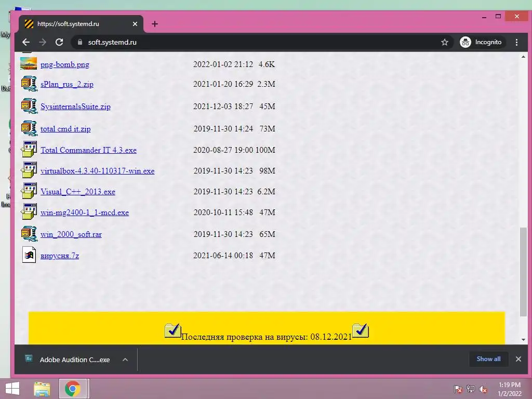Click the browser forward arrow

pyautogui.click(x=43, y=42)
